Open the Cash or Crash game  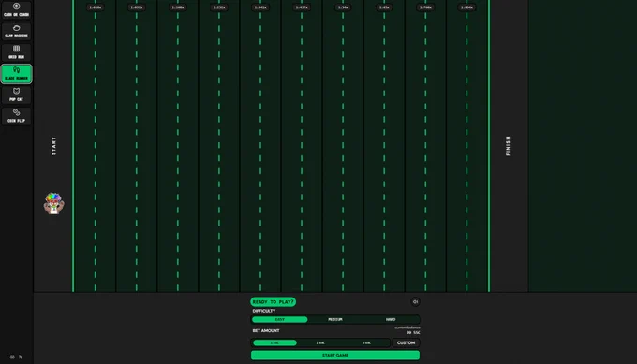click(16, 9)
